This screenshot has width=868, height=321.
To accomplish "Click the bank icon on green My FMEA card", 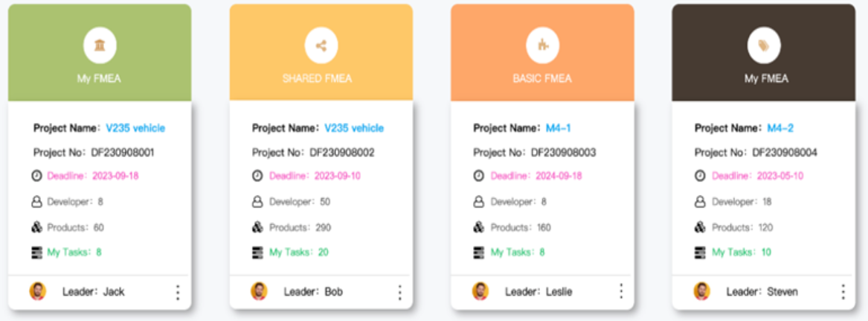I will pos(100,45).
